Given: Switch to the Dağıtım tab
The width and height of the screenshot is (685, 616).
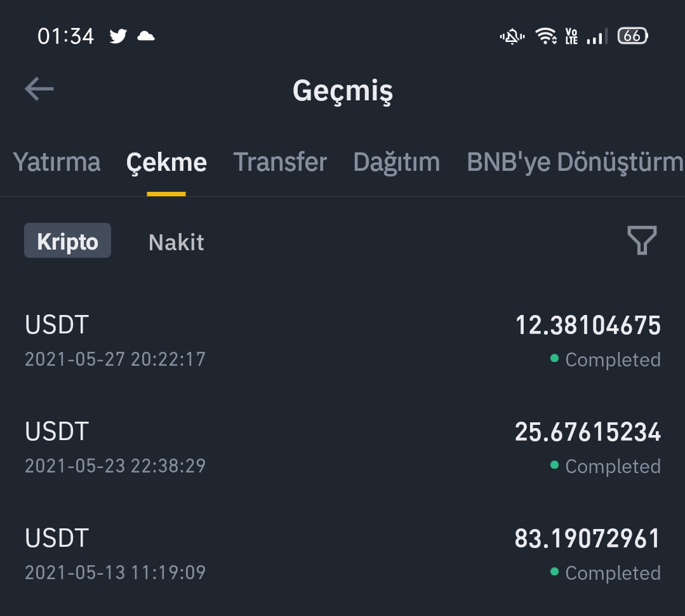Looking at the screenshot, I should (x=396, y=163).
